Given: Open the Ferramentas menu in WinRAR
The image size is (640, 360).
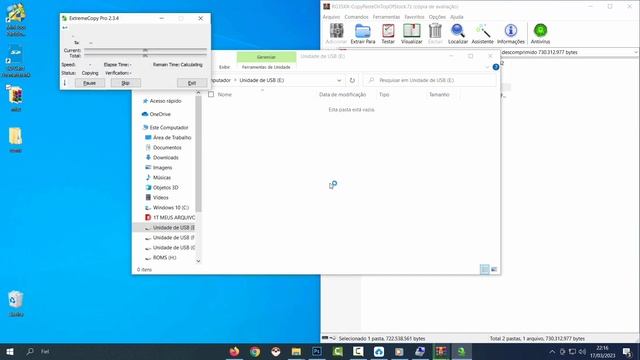Looking at the screenshot, I should click(386, 17).
